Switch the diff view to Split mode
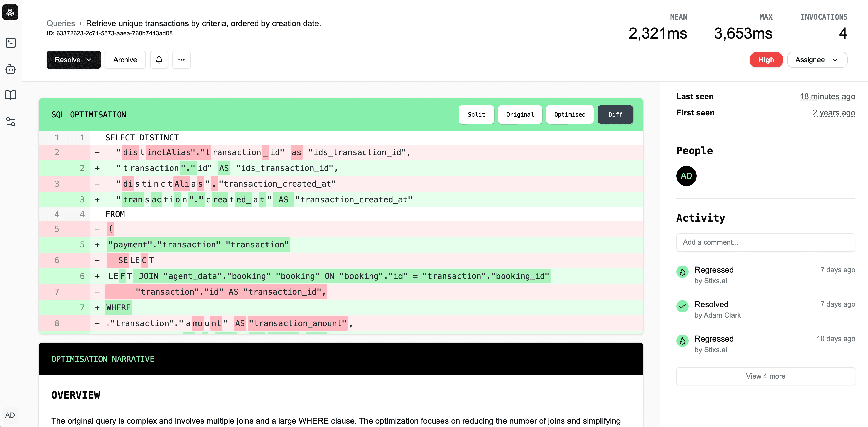This screenshot has width=868, height=427. [x=476, y=115]
